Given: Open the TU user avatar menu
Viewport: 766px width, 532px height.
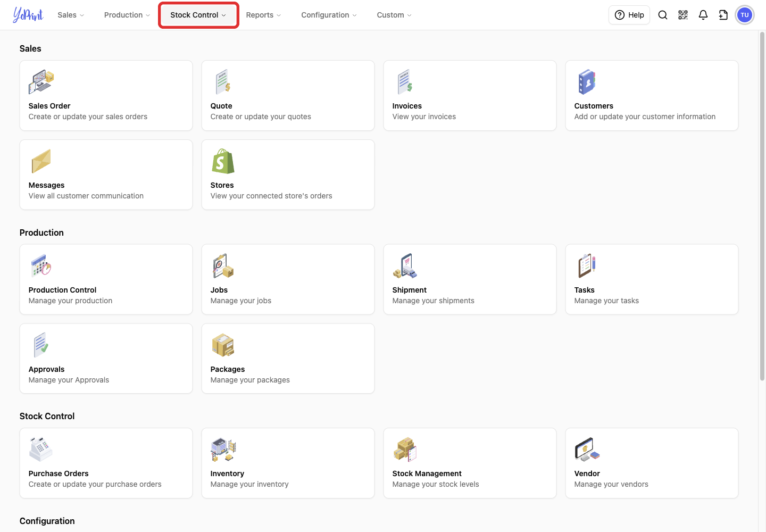Looking at the screenshot, I should coord(745,15).
